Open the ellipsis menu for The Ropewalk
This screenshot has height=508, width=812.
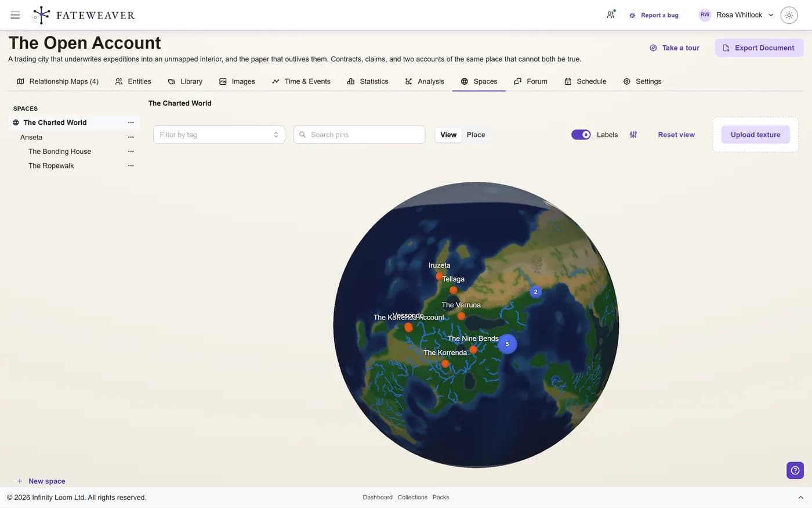tap(131, 165)
